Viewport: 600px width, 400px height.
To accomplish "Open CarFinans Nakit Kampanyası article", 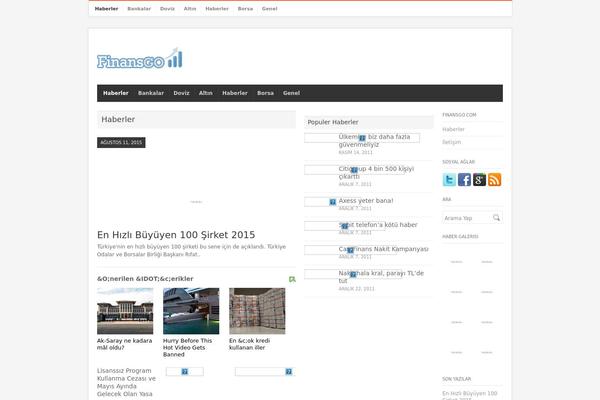I will click(x=383, y=249).
